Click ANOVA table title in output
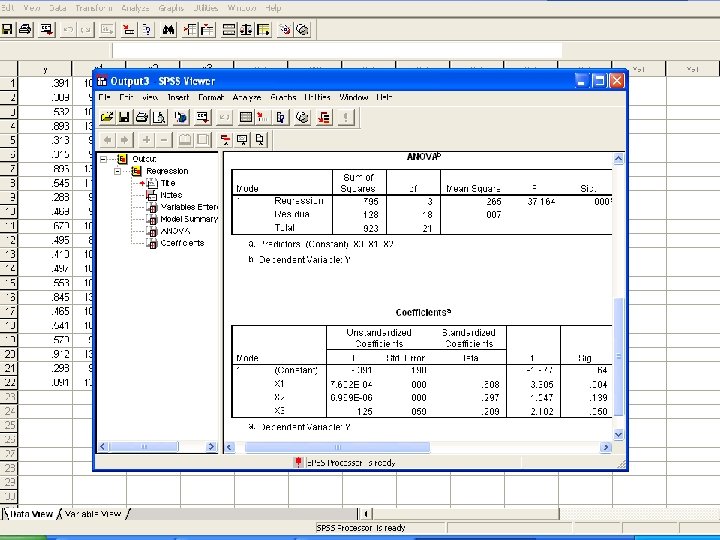 (423, 157)
